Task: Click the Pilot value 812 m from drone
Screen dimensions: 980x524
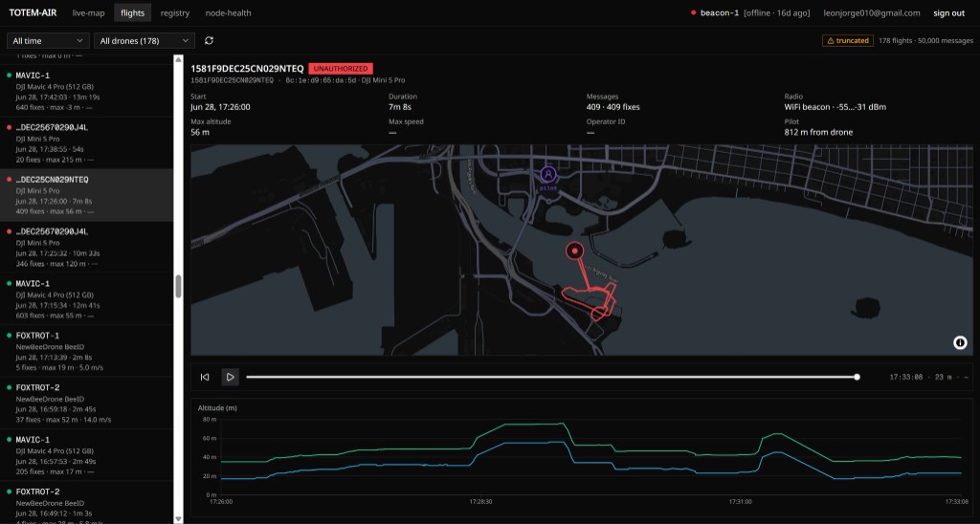Action: click(818, 132)
